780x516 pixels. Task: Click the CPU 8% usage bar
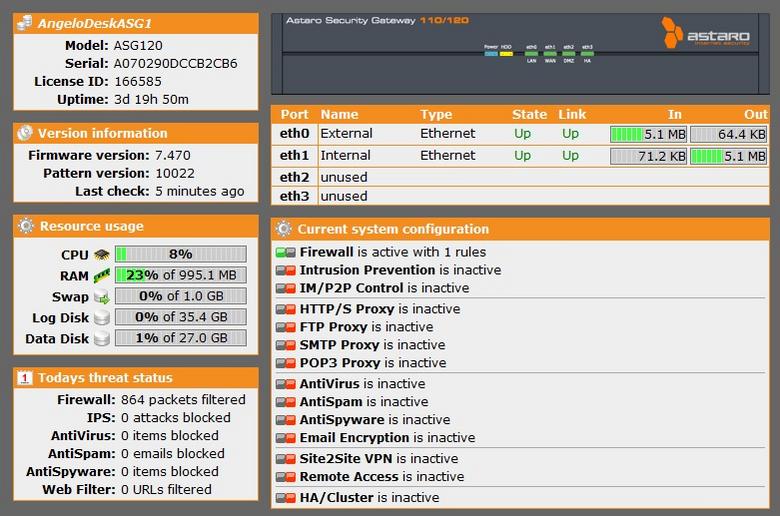pos(181,254)
